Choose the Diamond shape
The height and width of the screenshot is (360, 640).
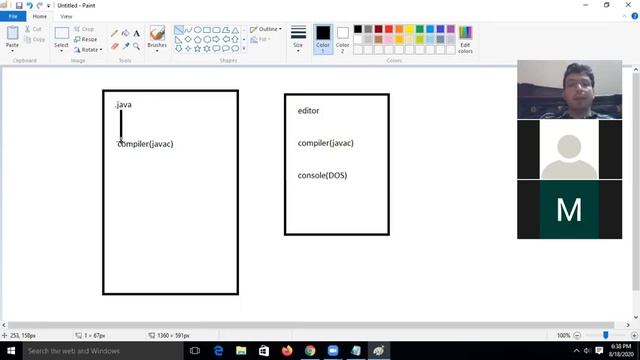(188, 40)
